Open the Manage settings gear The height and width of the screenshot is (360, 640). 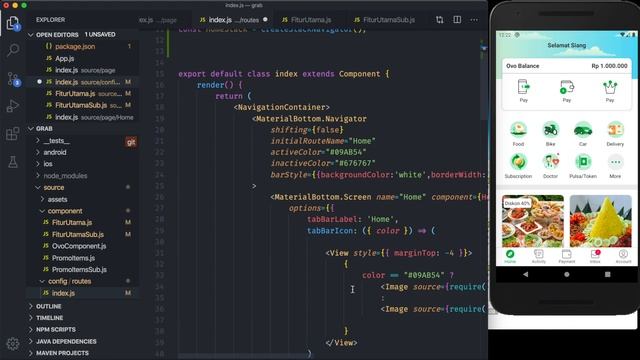point(13,344)
